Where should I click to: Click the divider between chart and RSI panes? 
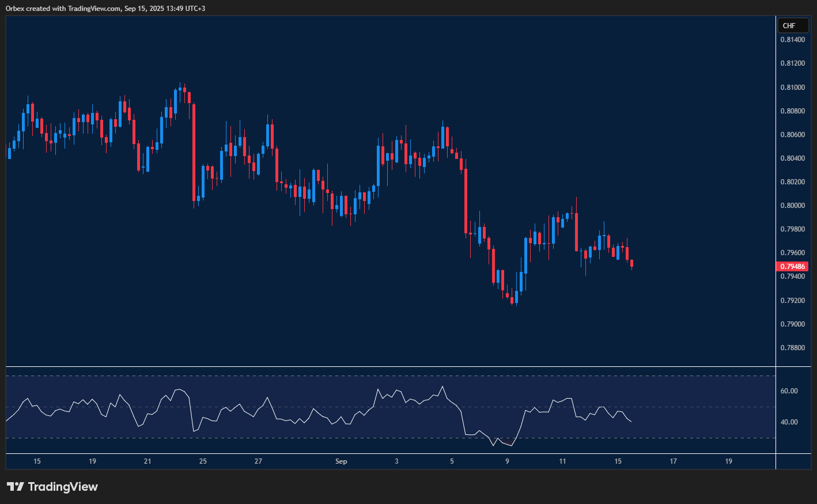tap(386, 366)
